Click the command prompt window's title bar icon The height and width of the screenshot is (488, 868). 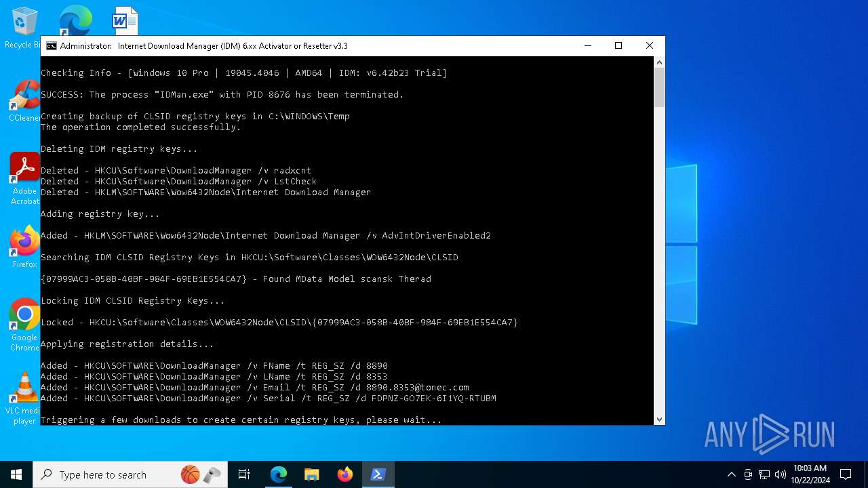point(51,46)
